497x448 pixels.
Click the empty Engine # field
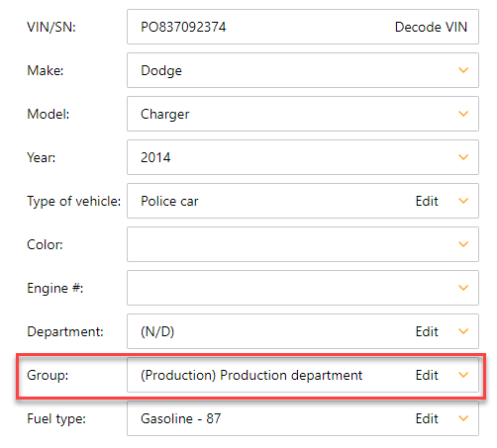pos(303,288)
